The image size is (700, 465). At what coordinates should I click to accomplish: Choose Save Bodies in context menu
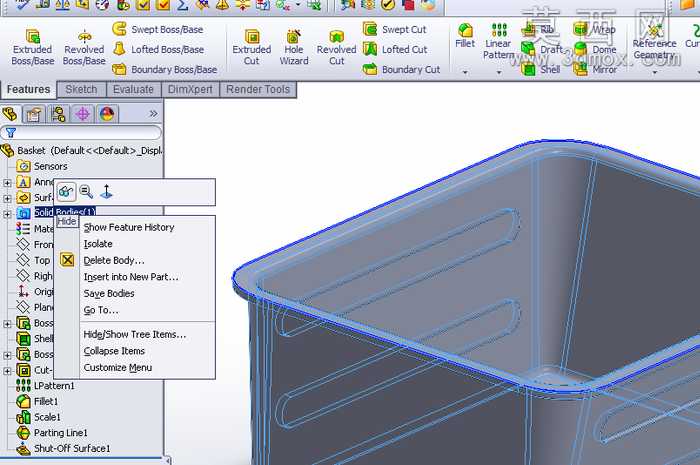click(x=109, y=294)
